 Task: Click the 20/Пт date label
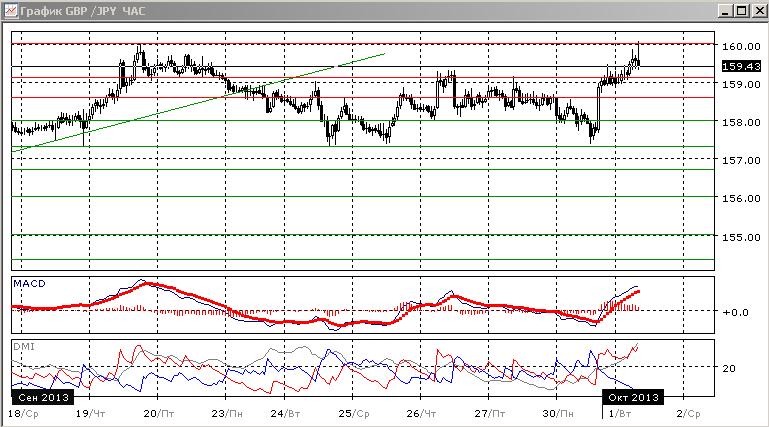158,414
